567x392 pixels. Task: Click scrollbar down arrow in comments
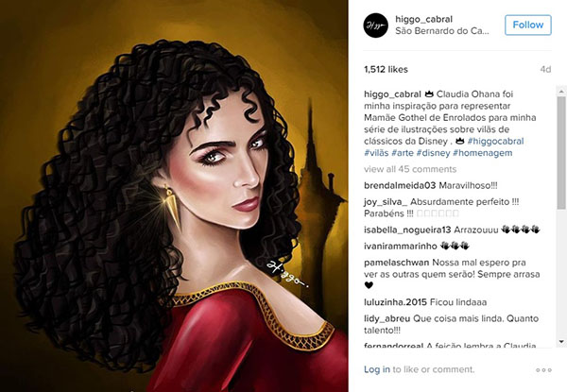tap(561, 341)
